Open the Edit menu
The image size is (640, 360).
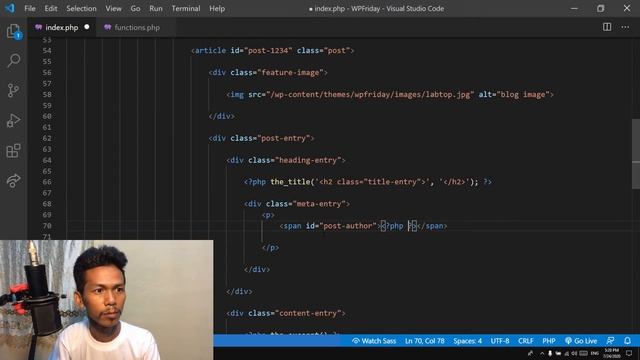coord(51,8)
